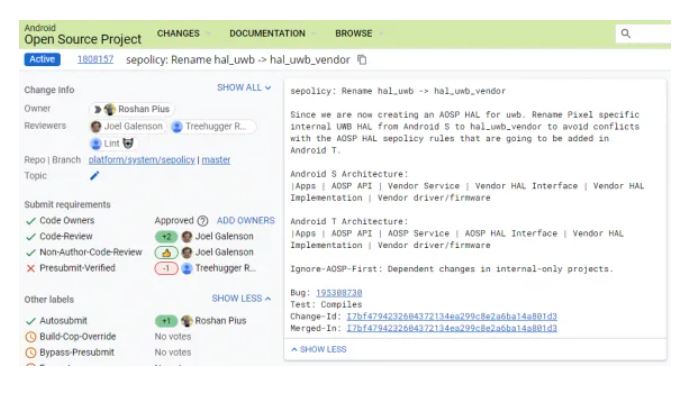Collapse Other labels with SHOW LESS

241,298
